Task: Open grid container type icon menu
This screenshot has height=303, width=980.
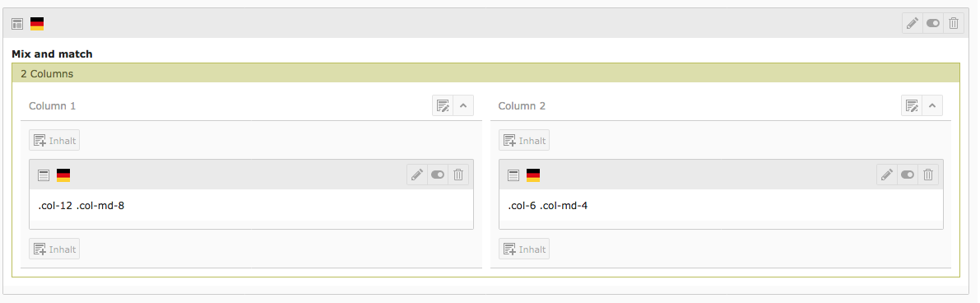Action: [17, 24]
